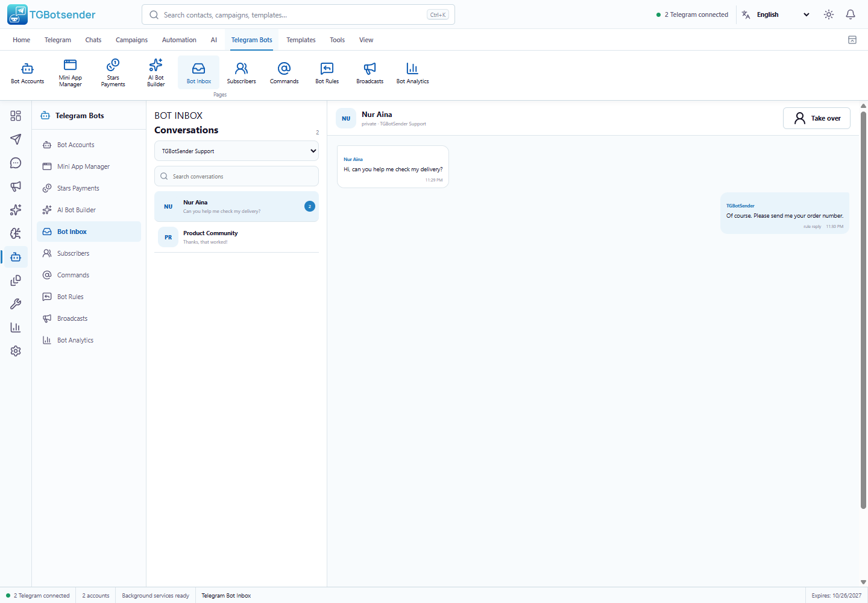The image size is (868, 603).
Task: Switch to the Home tab
Action: point(21,40)
